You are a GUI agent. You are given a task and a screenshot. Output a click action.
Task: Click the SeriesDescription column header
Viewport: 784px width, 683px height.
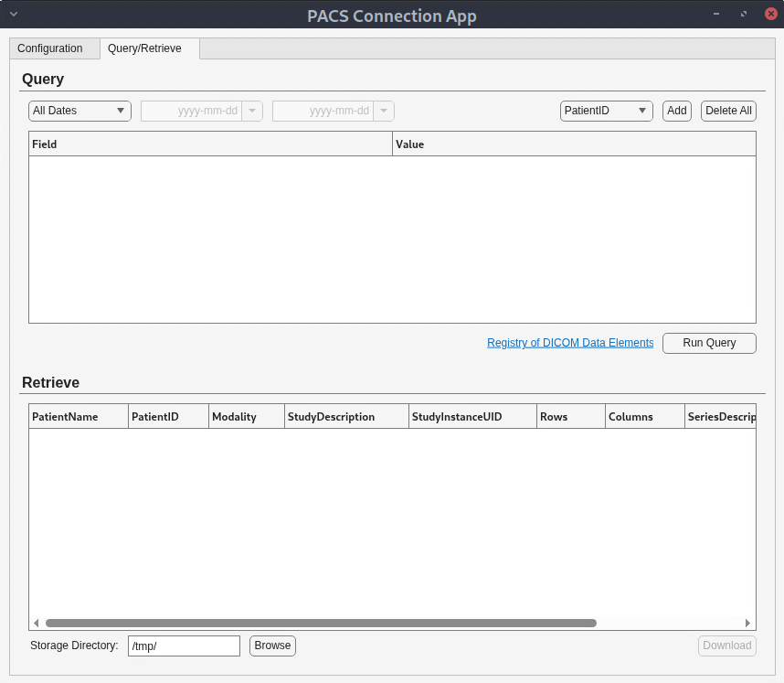[x=721, y=417]
